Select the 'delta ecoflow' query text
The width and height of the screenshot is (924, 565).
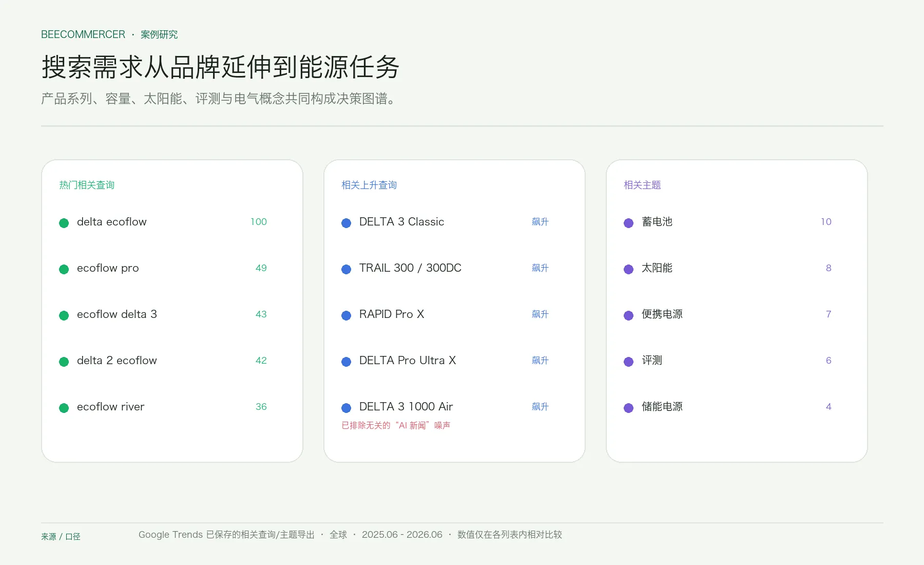[111, 222]
